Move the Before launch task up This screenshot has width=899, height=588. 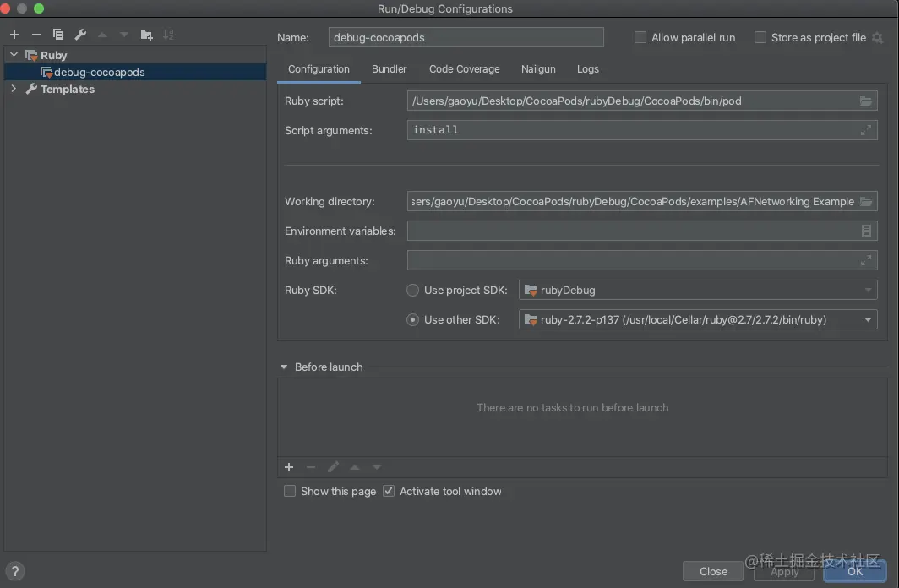point(355,467)
